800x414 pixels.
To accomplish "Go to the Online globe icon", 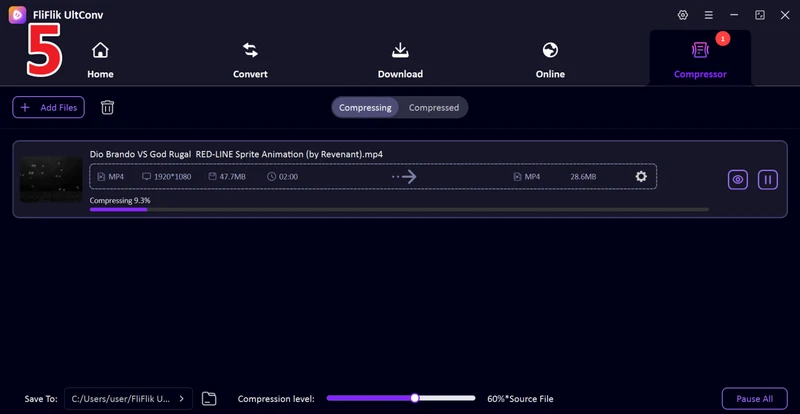I will (550, 50).
